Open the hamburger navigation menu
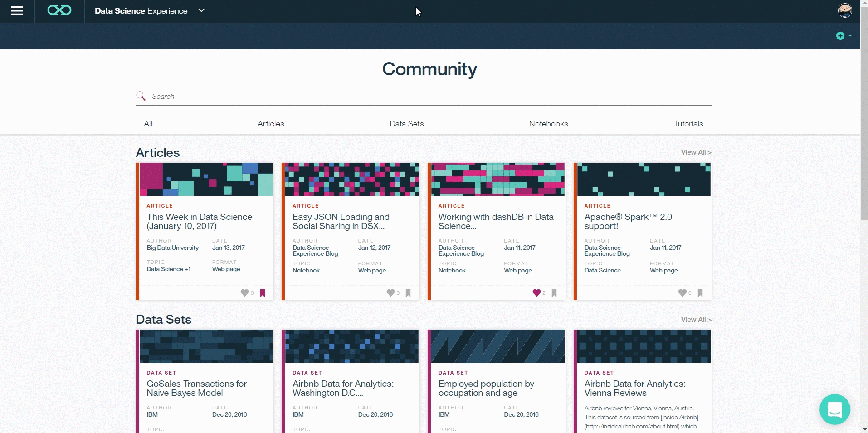Viewport: 868px width, 433px height. [x=17, y=11]
